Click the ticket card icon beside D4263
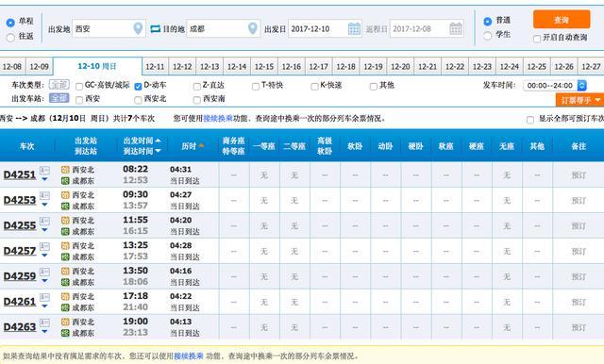The height and width of the screenshot is (364, 604). click(44, 323)
